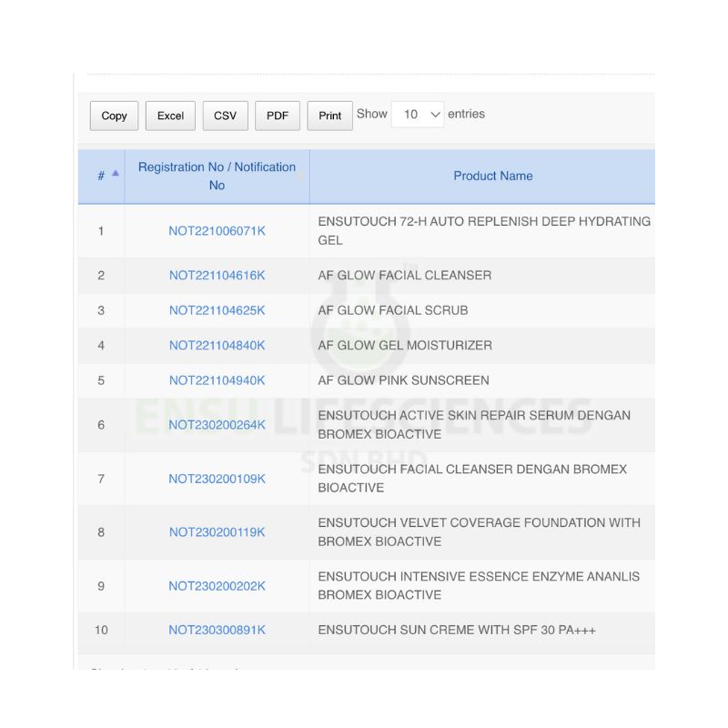Open notification NOT221104616K link
This screenshot has width=728, height=728.
click(217, 276)
